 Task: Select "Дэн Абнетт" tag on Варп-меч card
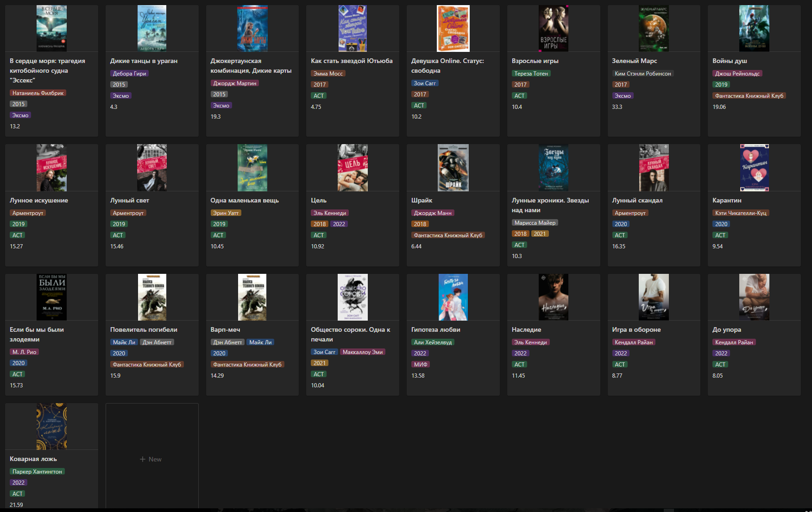227,342
